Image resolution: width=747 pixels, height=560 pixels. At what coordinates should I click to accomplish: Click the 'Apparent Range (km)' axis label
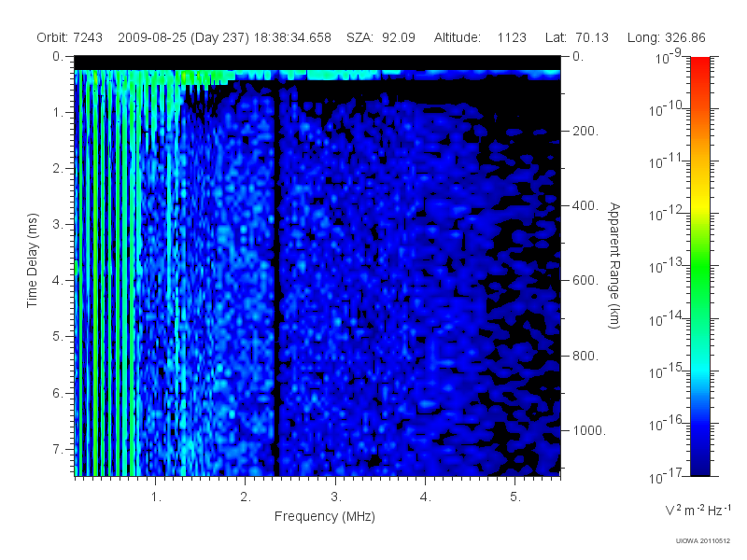tap(614, 265)
